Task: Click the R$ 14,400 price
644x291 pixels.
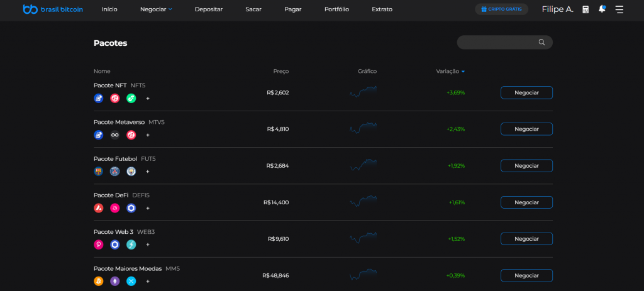Action: pyautogui.click(x=277, y=202)
